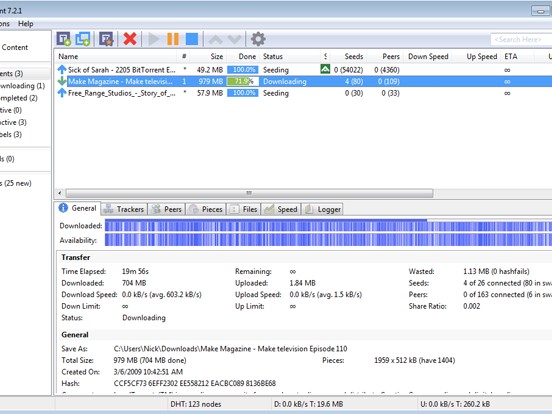Select the Labels (3) sidebar category
552x414 pixels.
click(11, 134)
